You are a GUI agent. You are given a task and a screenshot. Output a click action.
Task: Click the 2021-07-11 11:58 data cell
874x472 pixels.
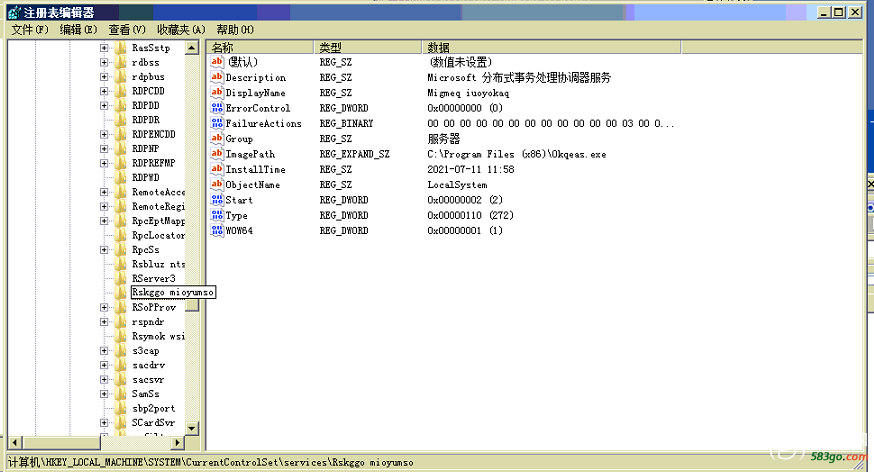pos(471,169)
